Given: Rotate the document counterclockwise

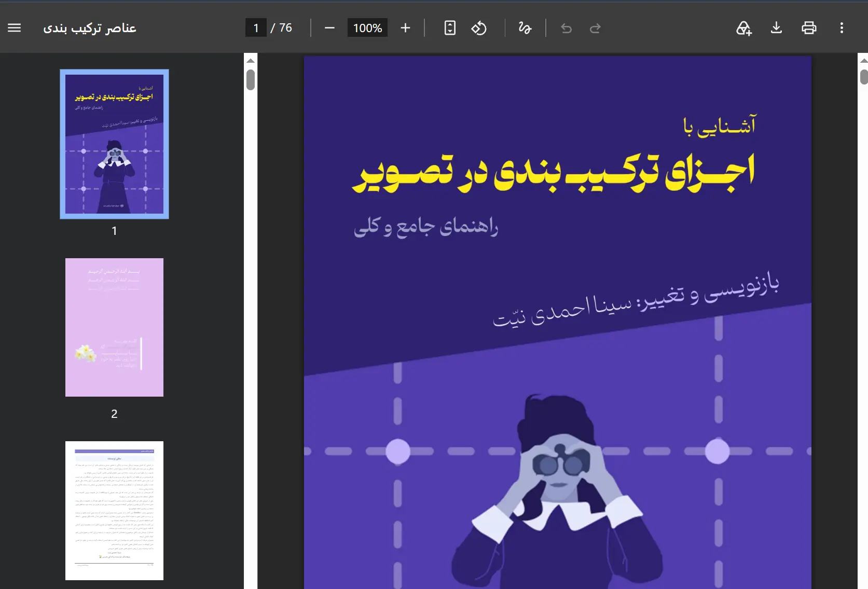Looking at the screenshot, I should (x=479, y=28).
